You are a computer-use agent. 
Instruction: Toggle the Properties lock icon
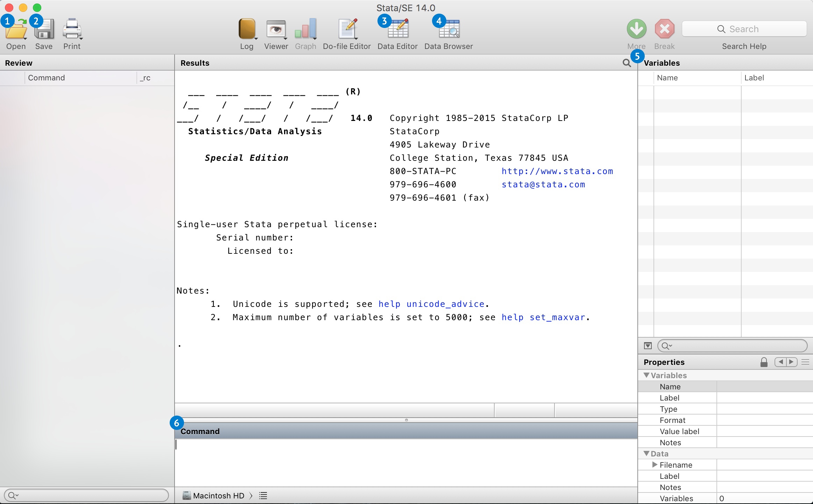click(x=764, y=362)
